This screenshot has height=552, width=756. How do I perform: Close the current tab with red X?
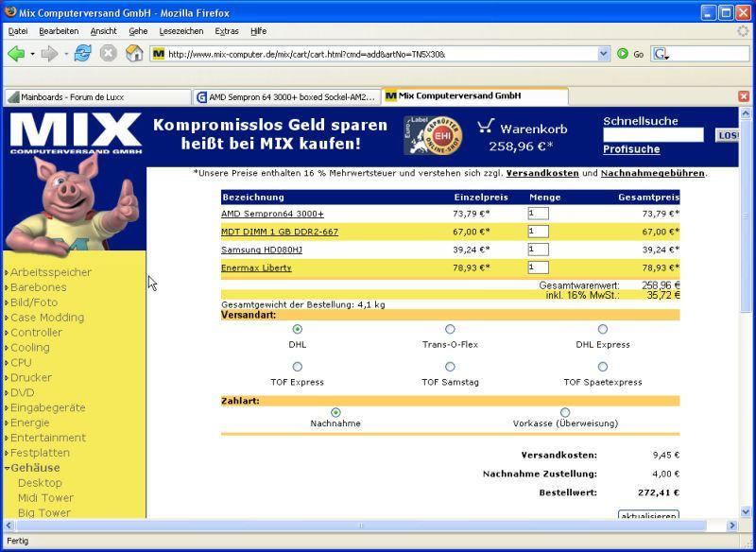744,96
